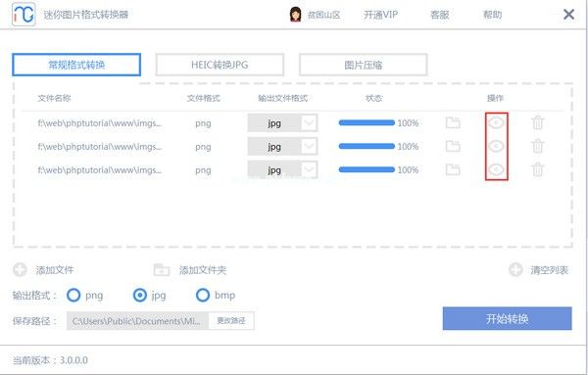Screen dimensions: 588x375
Task: Preview second file with eye icon
Action: 496,146
